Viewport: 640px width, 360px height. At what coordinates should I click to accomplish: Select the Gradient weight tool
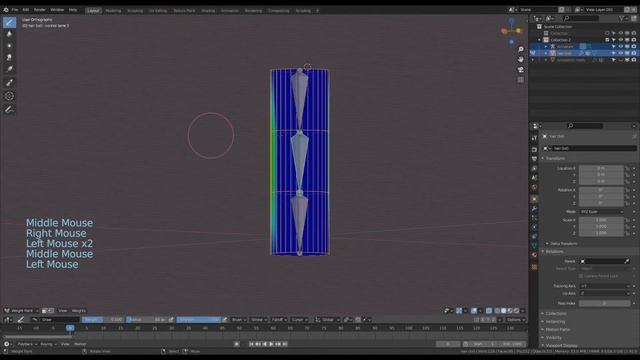click(9, 69)
